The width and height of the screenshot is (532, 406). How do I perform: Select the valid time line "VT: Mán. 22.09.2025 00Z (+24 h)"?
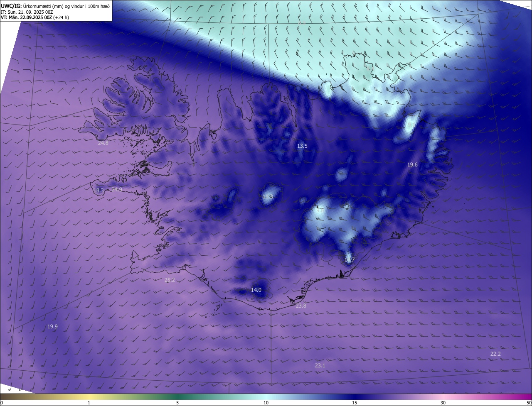35,17
